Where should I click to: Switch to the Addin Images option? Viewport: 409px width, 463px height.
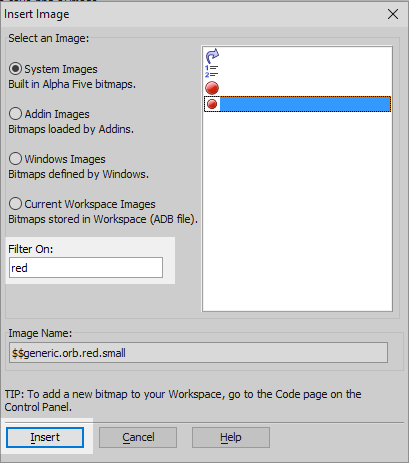[x=15, y=114]
